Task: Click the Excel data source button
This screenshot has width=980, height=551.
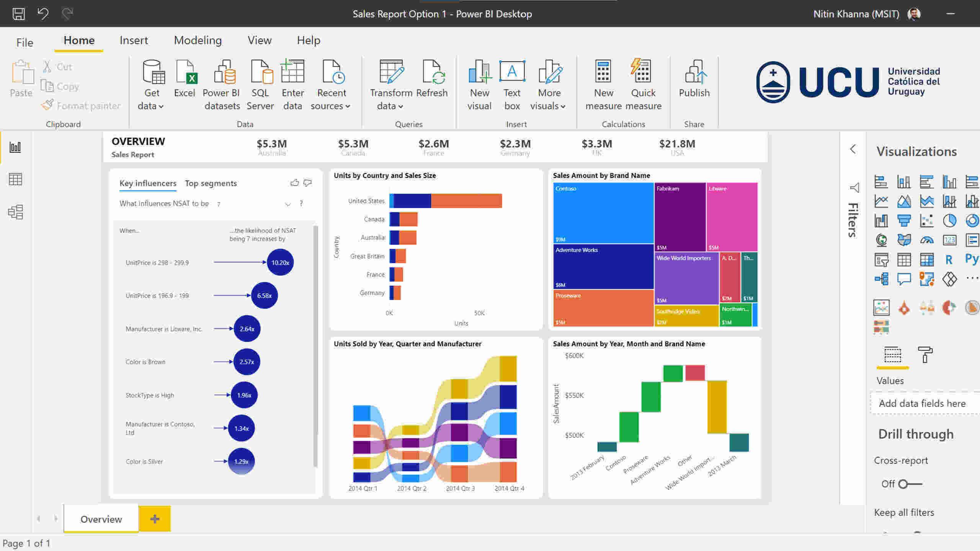Action: (185, 78)
